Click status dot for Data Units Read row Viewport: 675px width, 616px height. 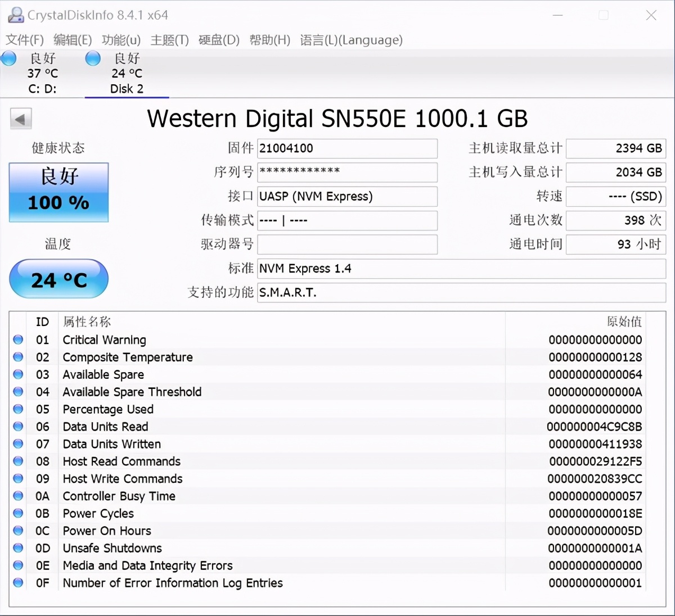(18, 427)
